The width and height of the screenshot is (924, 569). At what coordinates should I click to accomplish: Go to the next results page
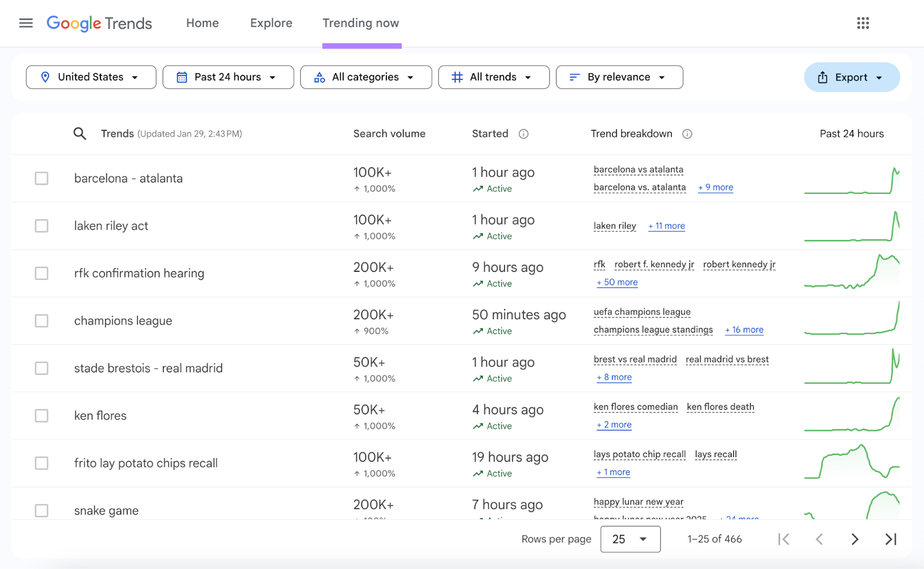(854, 539)
